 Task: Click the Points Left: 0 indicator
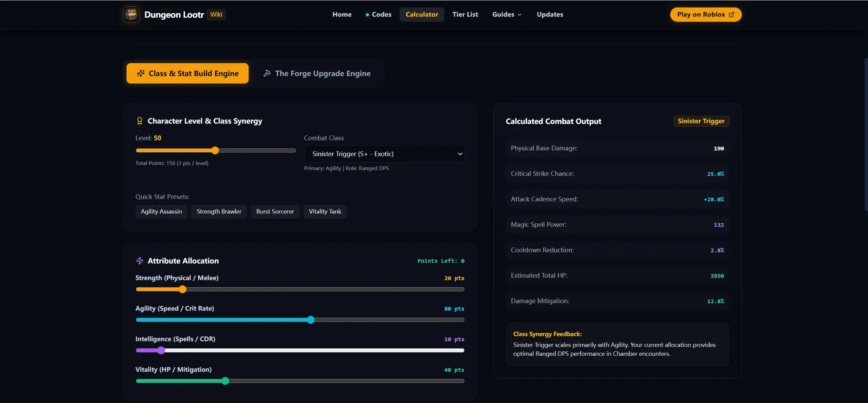coord(441,261)
